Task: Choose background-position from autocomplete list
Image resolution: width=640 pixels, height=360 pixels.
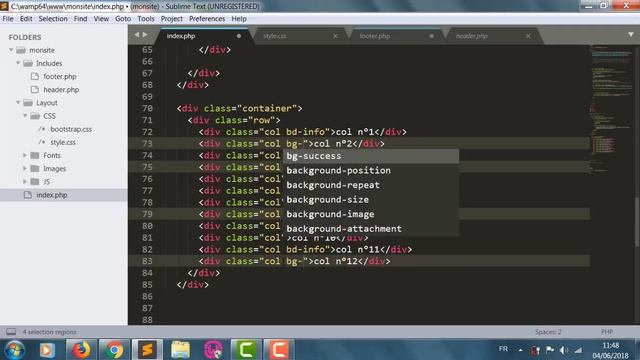Action: (x=371, y=171)
